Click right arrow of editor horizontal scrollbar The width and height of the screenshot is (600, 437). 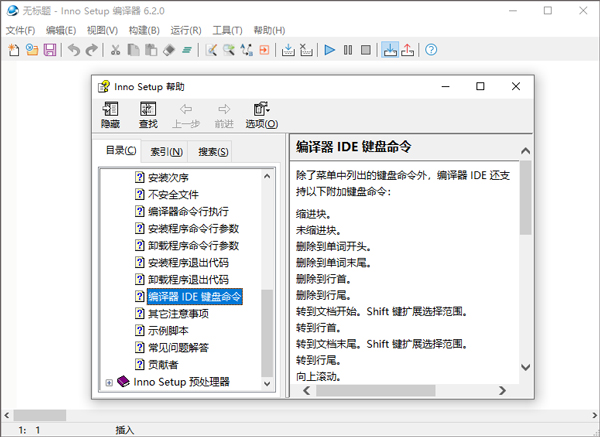pos(594,415)
